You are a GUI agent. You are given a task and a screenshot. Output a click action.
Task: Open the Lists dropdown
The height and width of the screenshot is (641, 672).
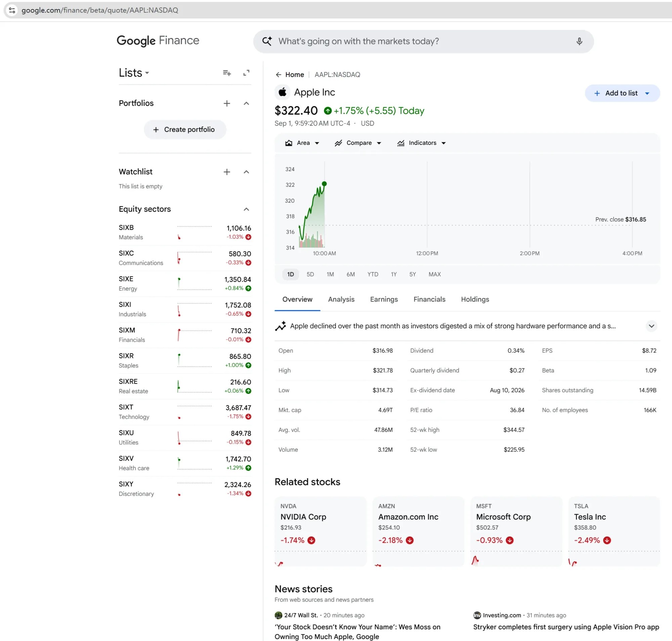click(x=134, y=73)
